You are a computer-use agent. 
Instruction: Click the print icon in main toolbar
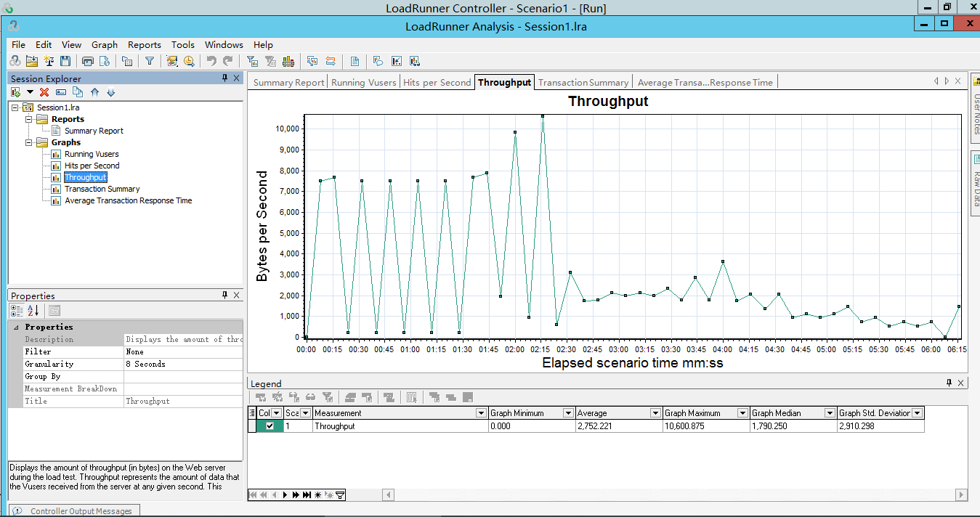click(x=88, y=61)
